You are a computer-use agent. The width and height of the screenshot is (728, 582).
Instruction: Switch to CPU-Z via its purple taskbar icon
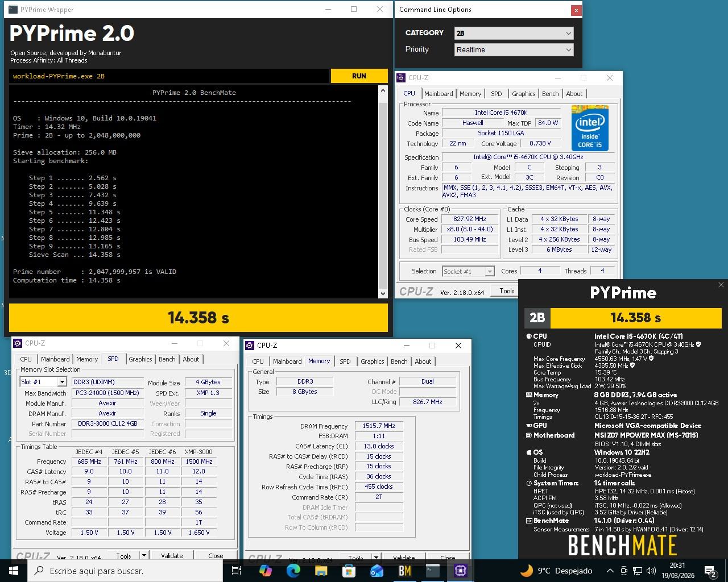pos(461,570)
